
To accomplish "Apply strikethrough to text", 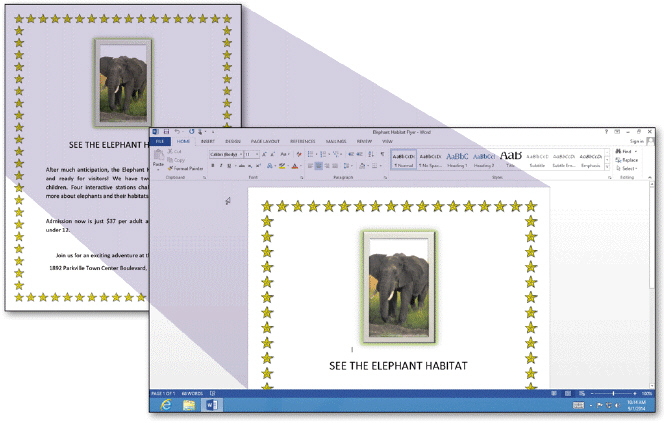I will coord(242,166).
